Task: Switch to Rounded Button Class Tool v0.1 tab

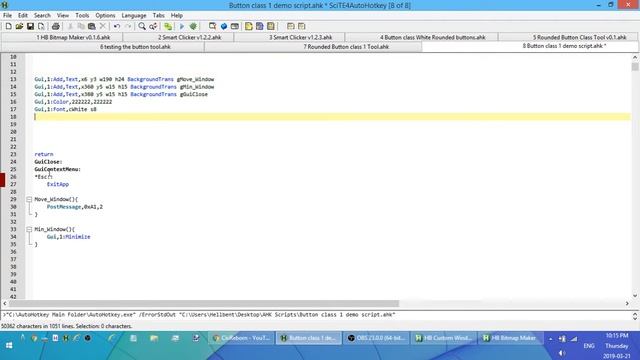Action: (568, 37)
